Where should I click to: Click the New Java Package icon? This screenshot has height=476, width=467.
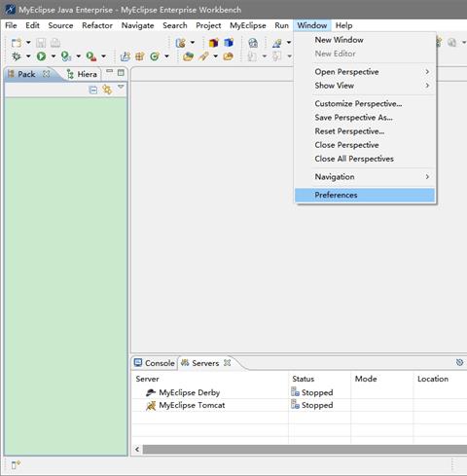(x=140, y=56)
